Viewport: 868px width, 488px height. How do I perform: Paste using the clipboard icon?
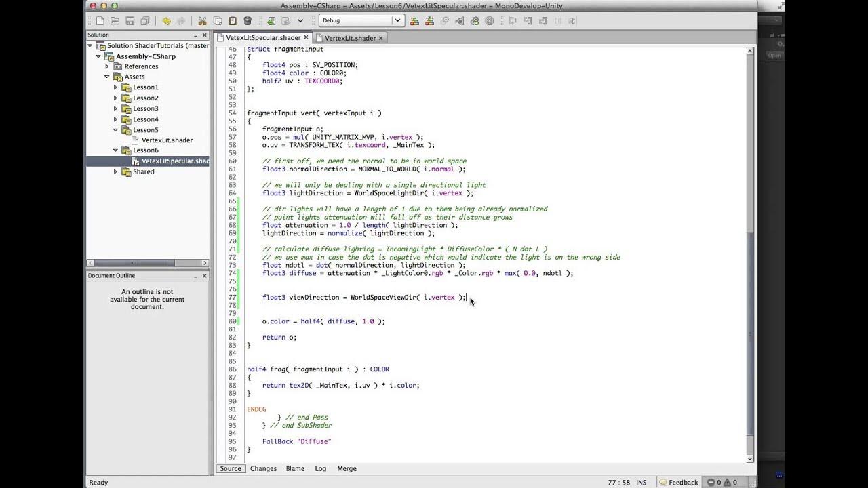point(233,21)
